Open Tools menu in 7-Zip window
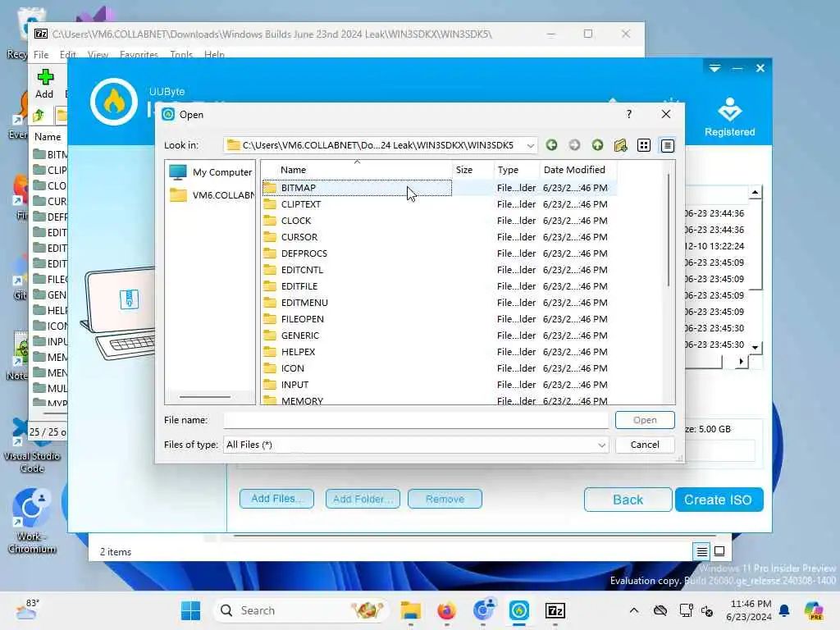Viewport: 840px width, 630px height. 181,55
